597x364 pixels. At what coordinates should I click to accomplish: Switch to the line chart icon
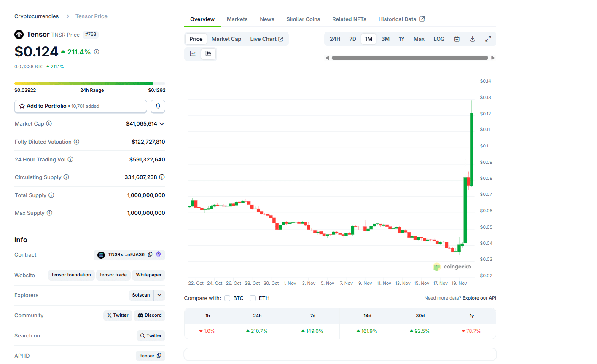point(193,54)
